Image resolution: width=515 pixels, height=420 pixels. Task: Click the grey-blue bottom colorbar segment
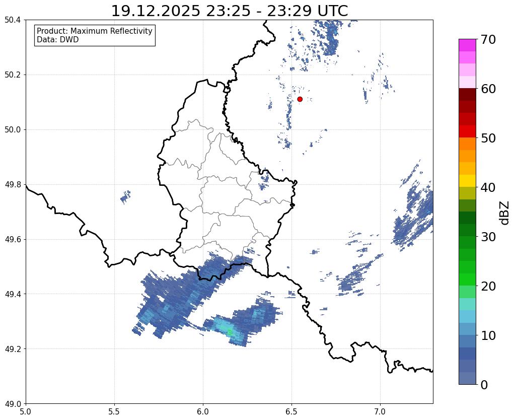(x=467, y=378)
